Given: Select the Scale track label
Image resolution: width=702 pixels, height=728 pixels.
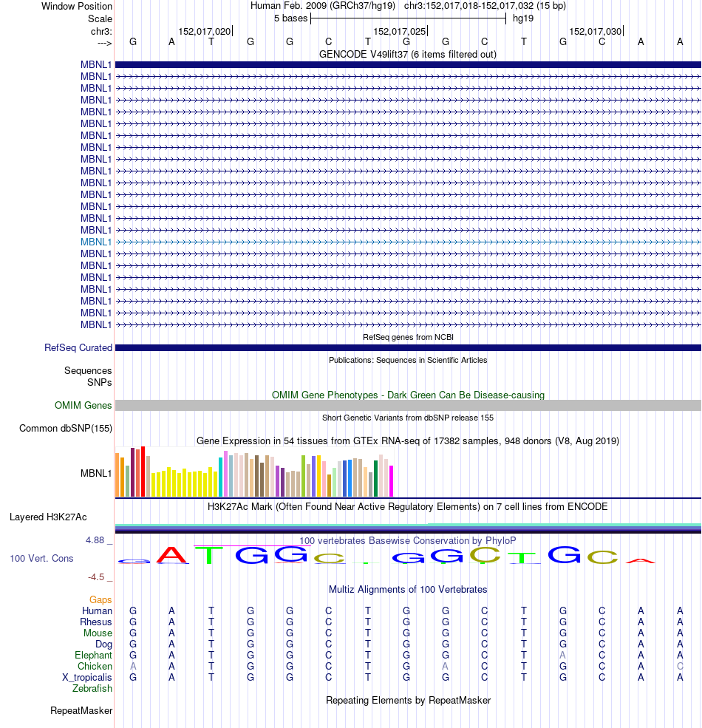Looking at the screenshot, I should (x=100, y=18).
